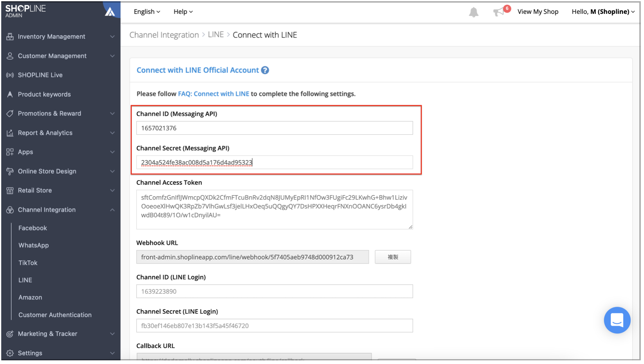This screenshot has width=644, height=364.
Task: Open the English language dropdown
Action: [147, 12]
